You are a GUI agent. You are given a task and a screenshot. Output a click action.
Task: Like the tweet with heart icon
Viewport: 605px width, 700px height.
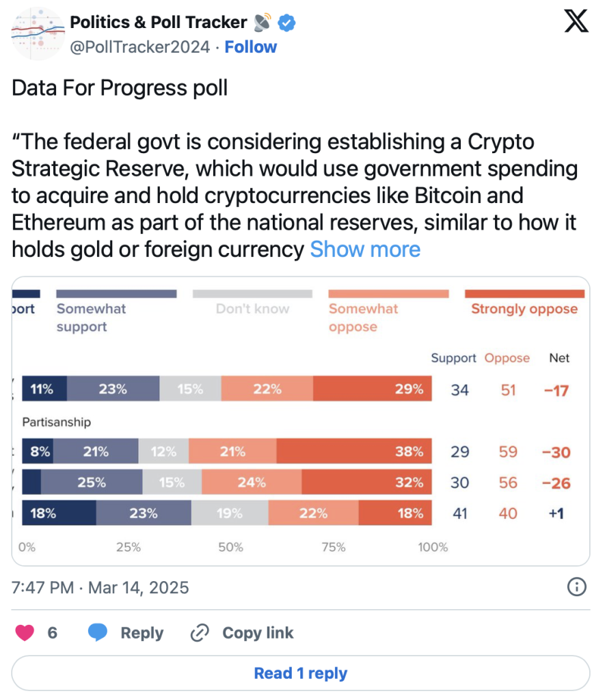(25, 633)
